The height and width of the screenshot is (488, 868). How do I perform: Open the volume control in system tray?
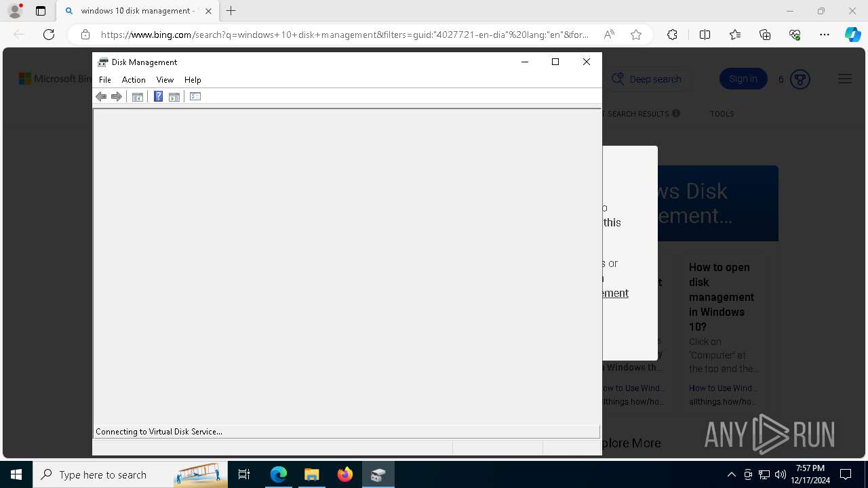(781, 474)
